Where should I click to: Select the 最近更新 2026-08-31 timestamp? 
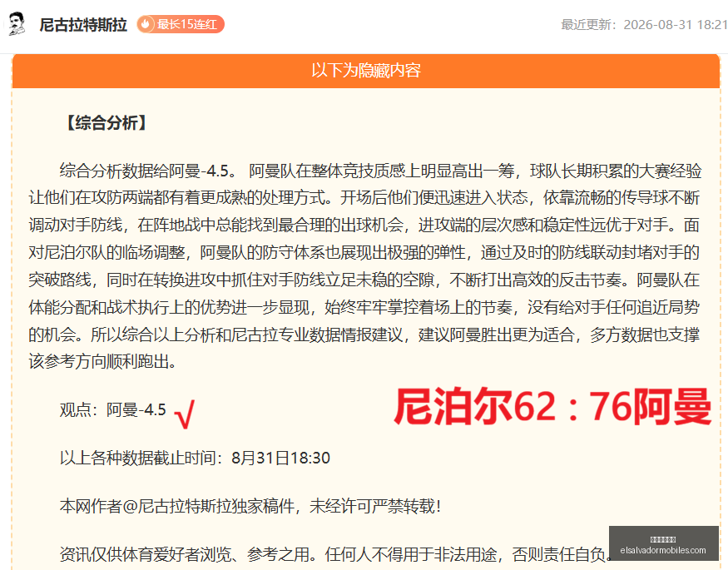pyautogui.click(x=644, y=25)
